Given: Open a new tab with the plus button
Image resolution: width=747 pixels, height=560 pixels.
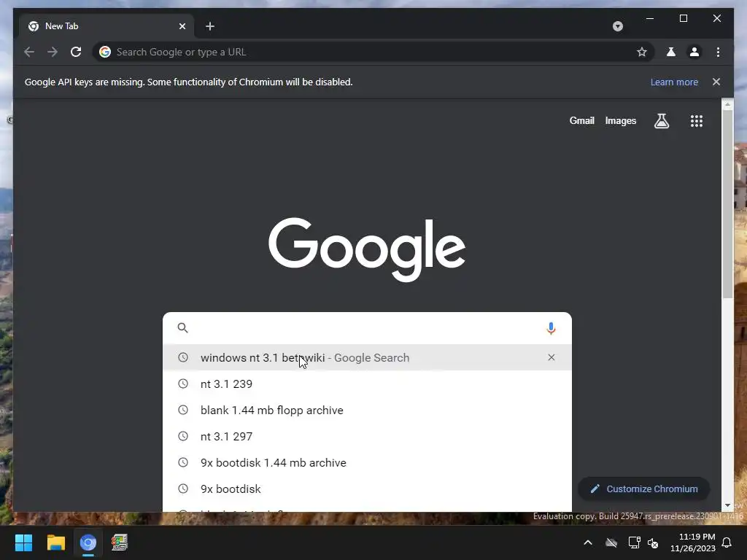Looking at the screenshot, I should point(210,26).
